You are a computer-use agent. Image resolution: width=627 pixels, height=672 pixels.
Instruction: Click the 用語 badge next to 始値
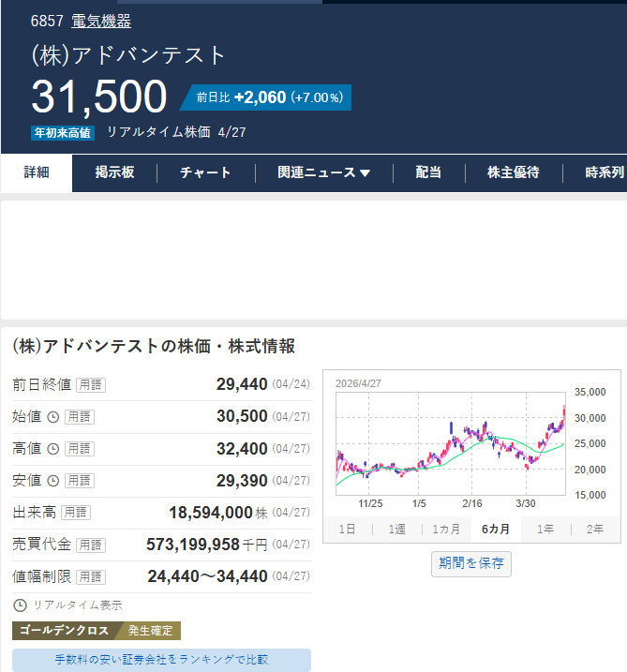(80, 416)
